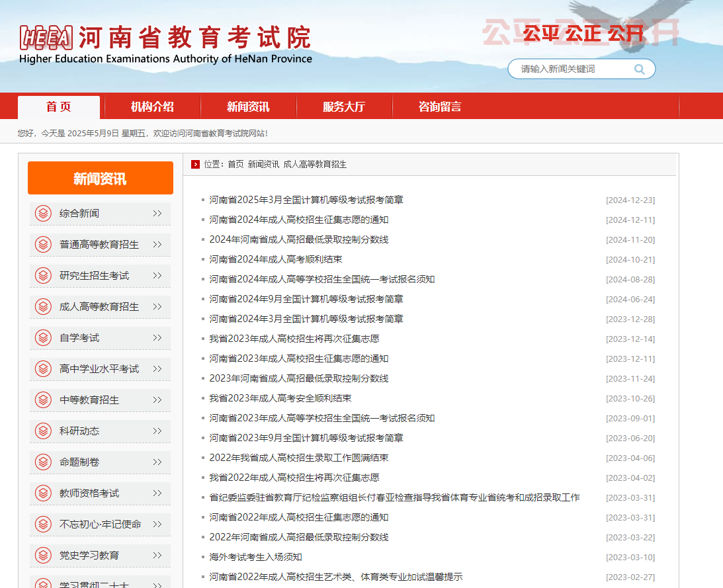The height and width of the screenshot is (588, 723).
Task: Click the 中等教育招生 sidebar icon
Action: click(x=43, y=399)
